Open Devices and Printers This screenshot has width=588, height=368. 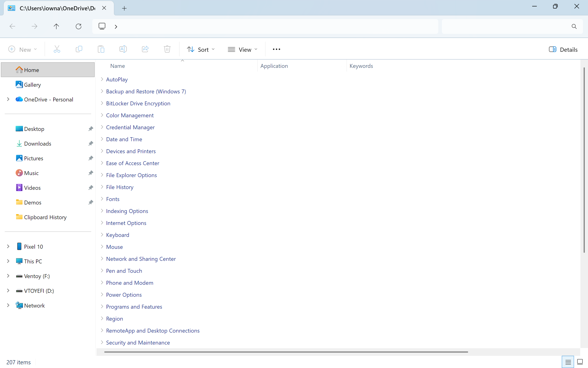pos(131,151)
